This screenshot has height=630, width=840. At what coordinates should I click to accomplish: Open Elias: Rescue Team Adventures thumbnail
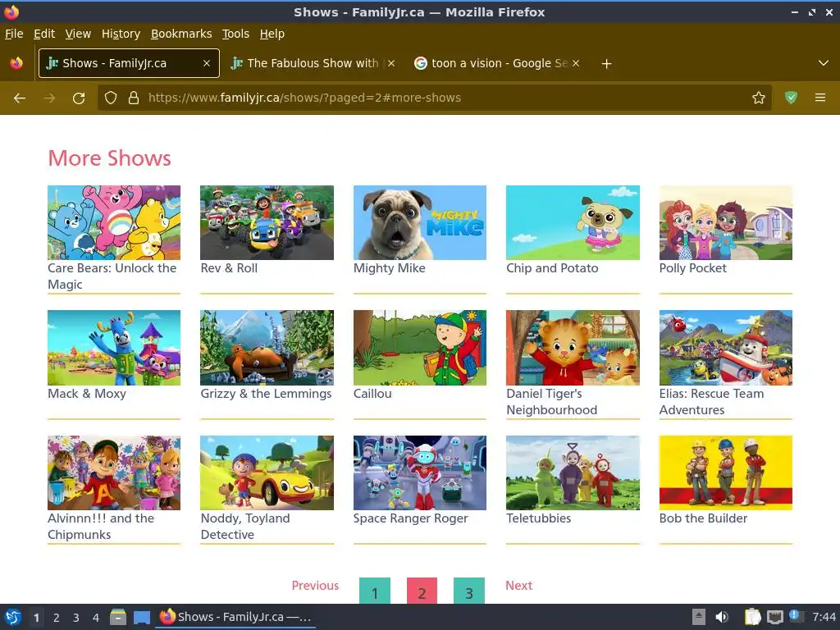[x=726, y=348]
